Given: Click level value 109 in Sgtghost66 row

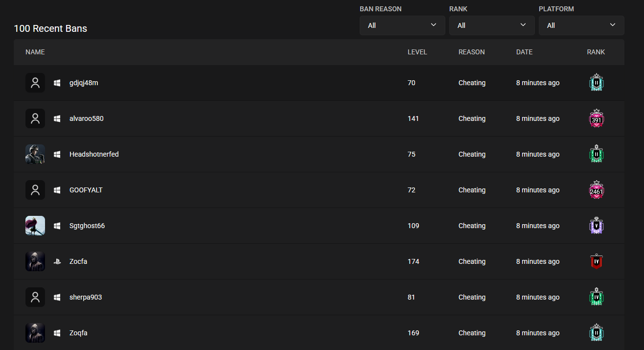Looking at the screenshot, I should click(414, 226).
